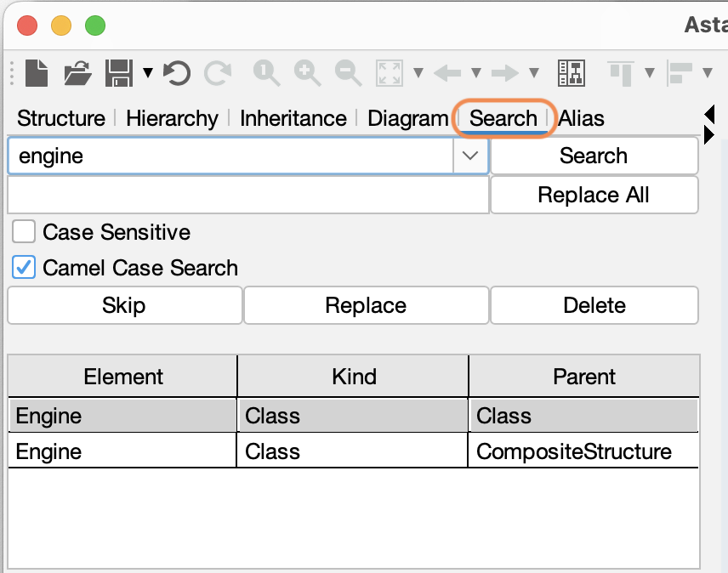
Task: Undo last action with undo arrow
Action: (x=177, y=73)
